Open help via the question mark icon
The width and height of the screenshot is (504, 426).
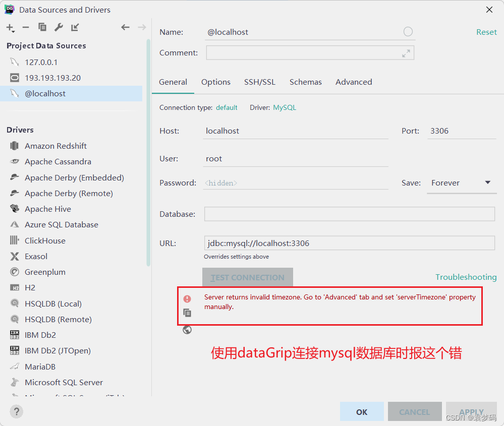pyautogui.click(x=16, y=411)
